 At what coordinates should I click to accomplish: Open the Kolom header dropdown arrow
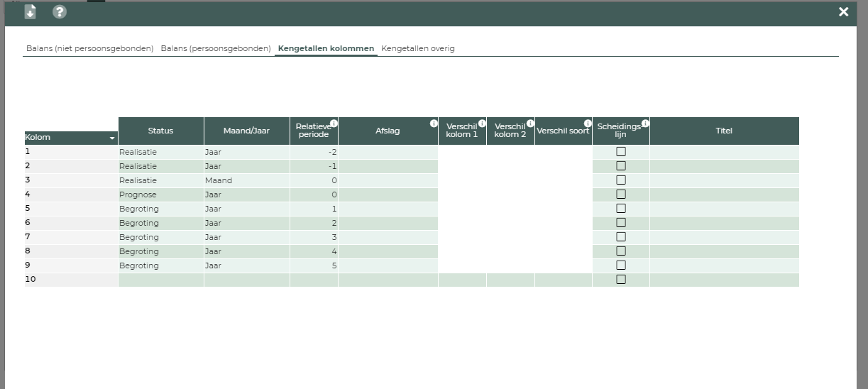(111, 138)
